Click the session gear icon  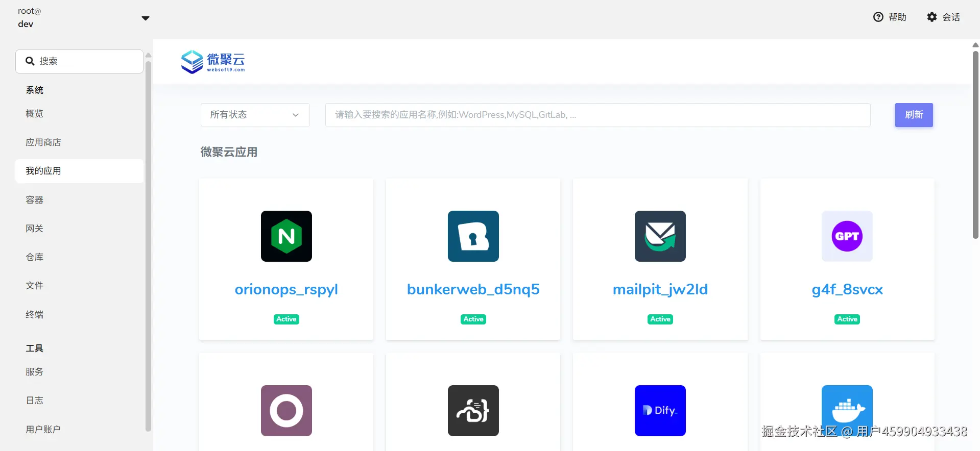tap(932, 17)
